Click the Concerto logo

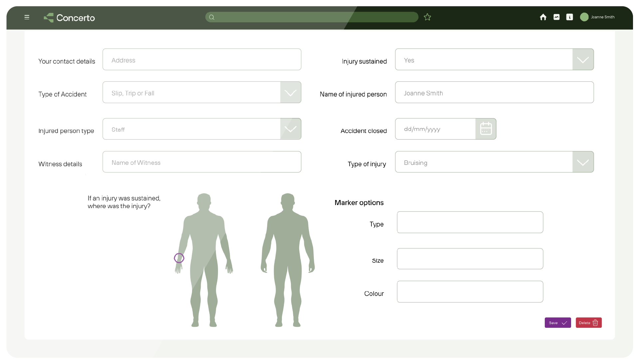click(69, 18)
